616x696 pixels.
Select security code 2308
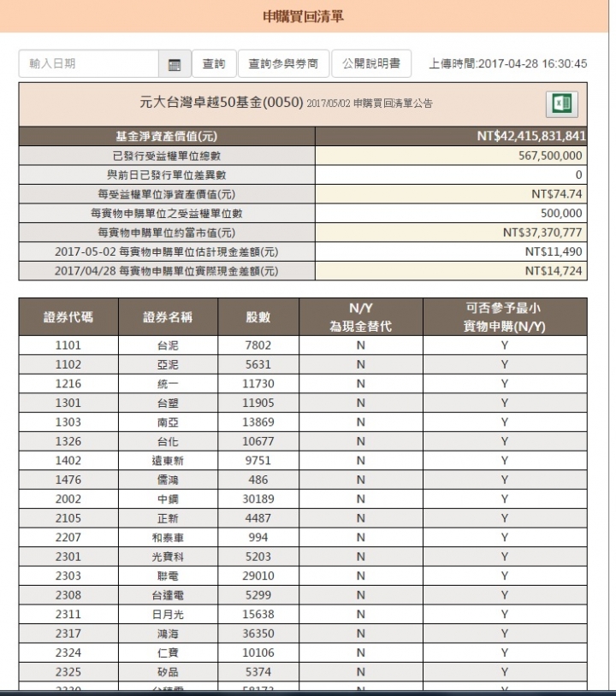click(68, 595)
